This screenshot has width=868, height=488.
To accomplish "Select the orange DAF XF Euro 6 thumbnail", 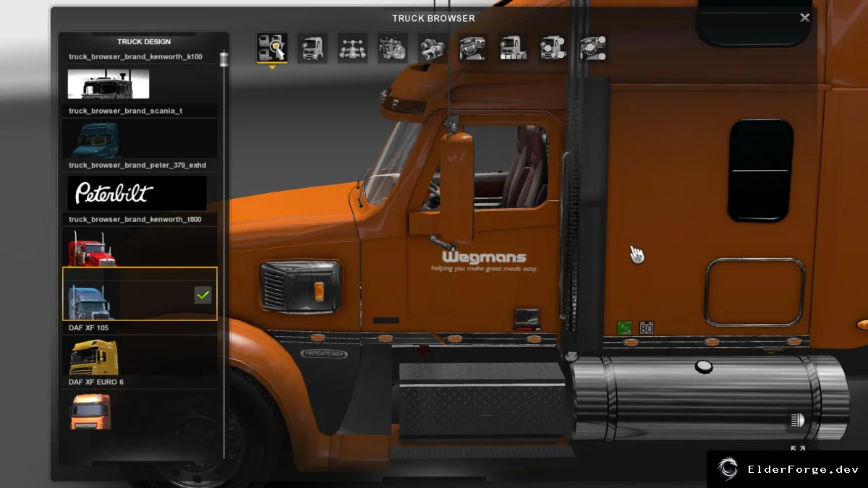I will point(90,411).
